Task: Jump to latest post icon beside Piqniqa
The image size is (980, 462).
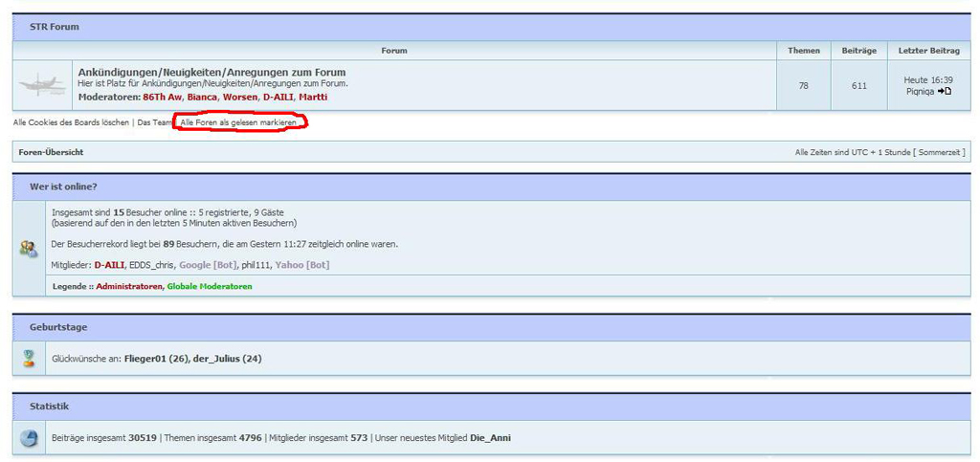Action: (945, 91)
